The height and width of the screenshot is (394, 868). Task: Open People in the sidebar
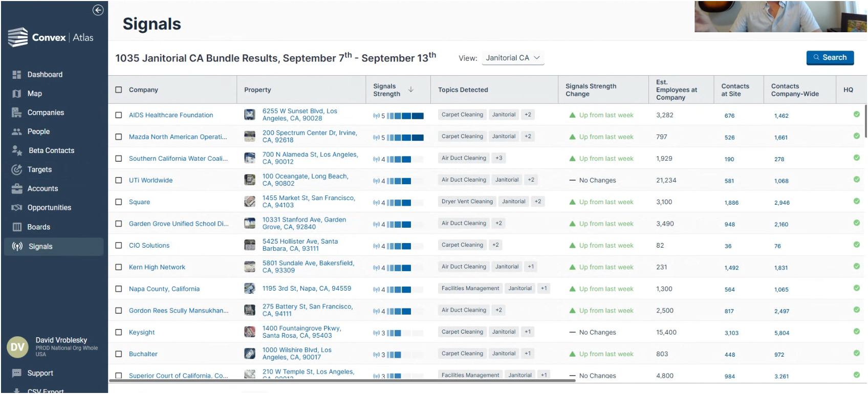[x=38, y=132]
